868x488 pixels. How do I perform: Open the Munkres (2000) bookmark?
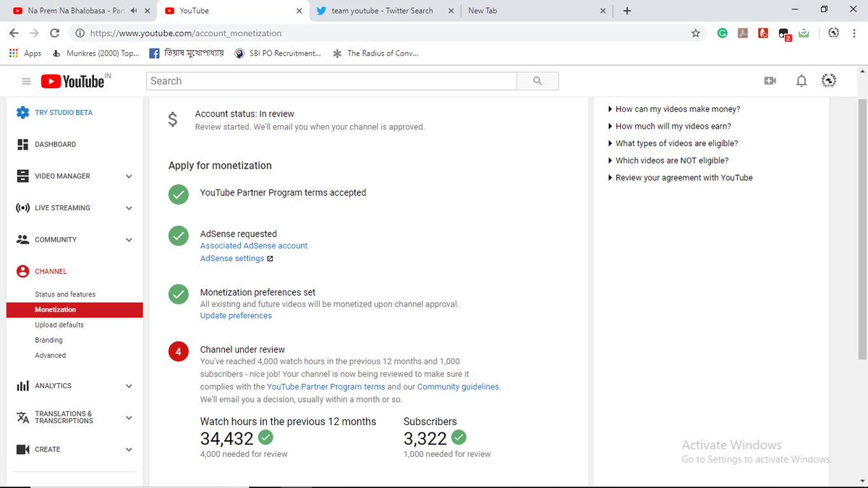tap(95, 53)
